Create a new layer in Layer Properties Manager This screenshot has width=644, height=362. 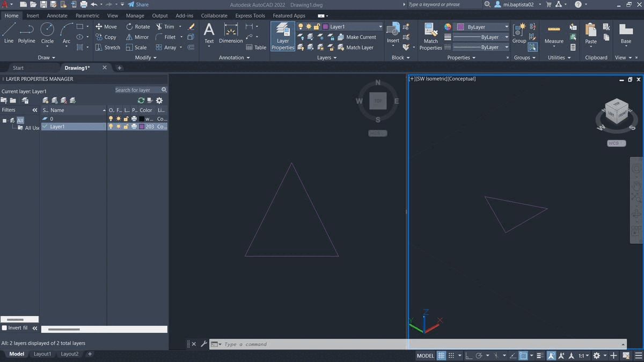point(46,100)
